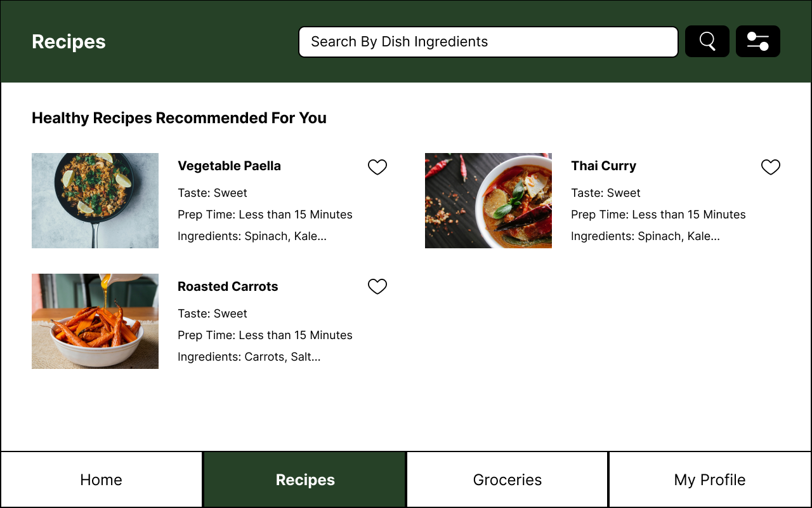Viewport: 812px width, 508px height.
Task: Open the Groceries tab
Action: pos(507,479)
